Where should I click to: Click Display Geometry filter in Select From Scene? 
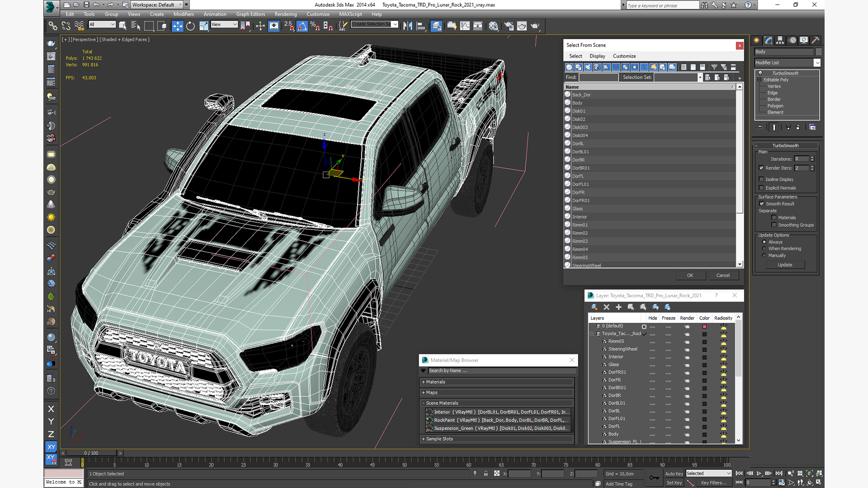569,67
